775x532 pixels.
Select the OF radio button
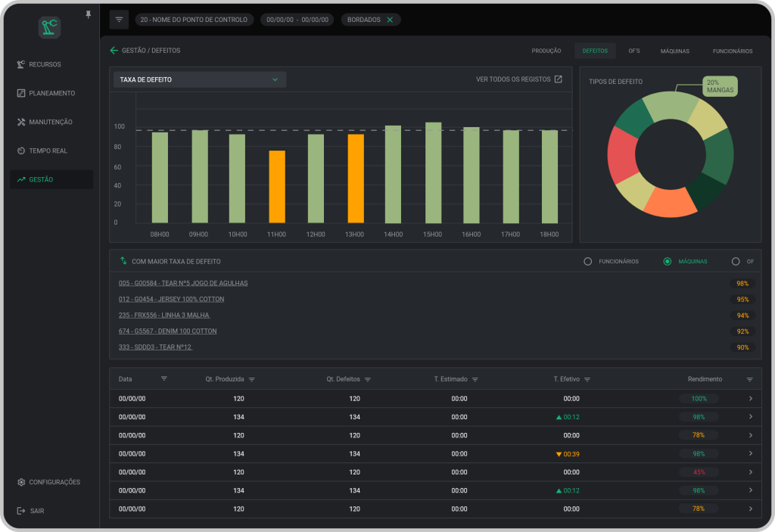(736, 262)
